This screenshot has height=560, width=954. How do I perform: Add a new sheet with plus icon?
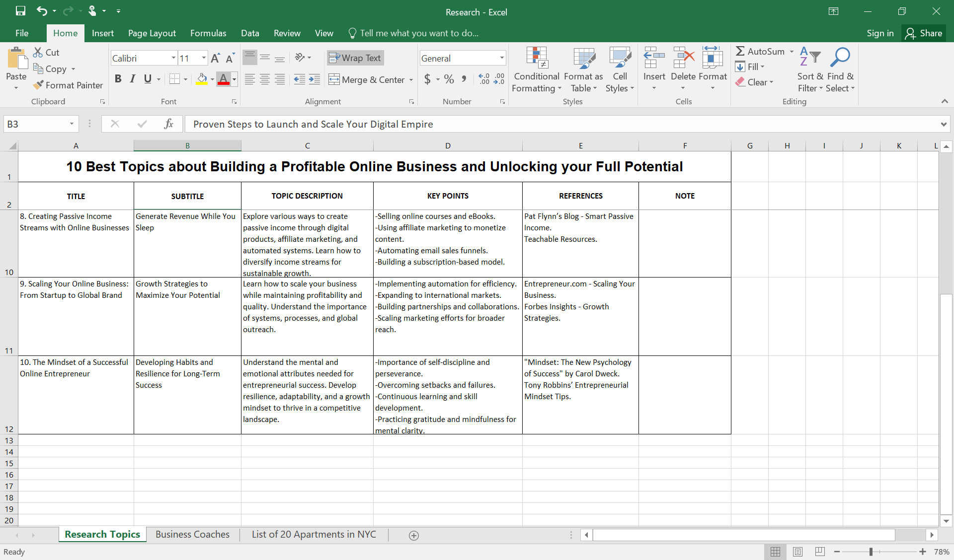[414, 535]
